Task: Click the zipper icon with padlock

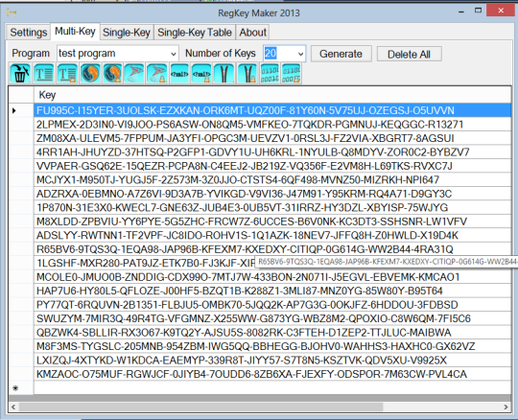Action: point(247,73)
